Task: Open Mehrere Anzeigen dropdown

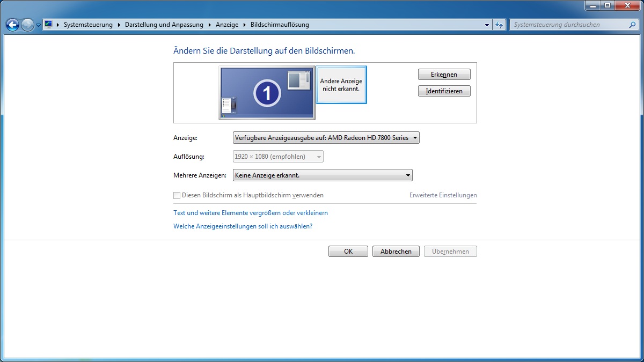Action: 323,175
